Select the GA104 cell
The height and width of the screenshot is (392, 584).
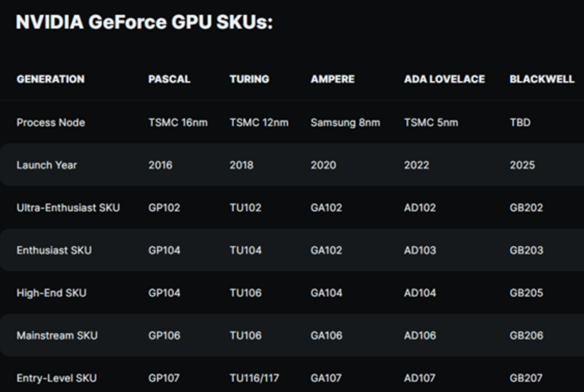point(327,293)
